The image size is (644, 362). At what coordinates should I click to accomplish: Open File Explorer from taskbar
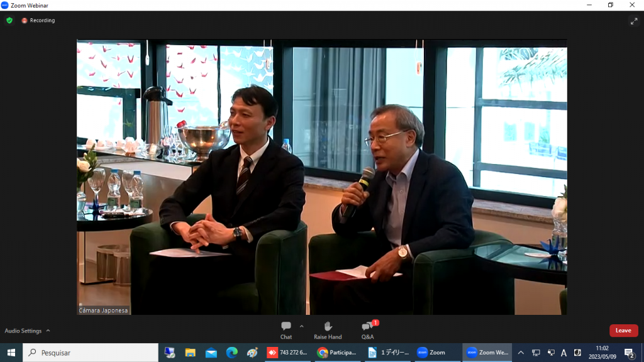pyautogui.click(x=190, y=353)
